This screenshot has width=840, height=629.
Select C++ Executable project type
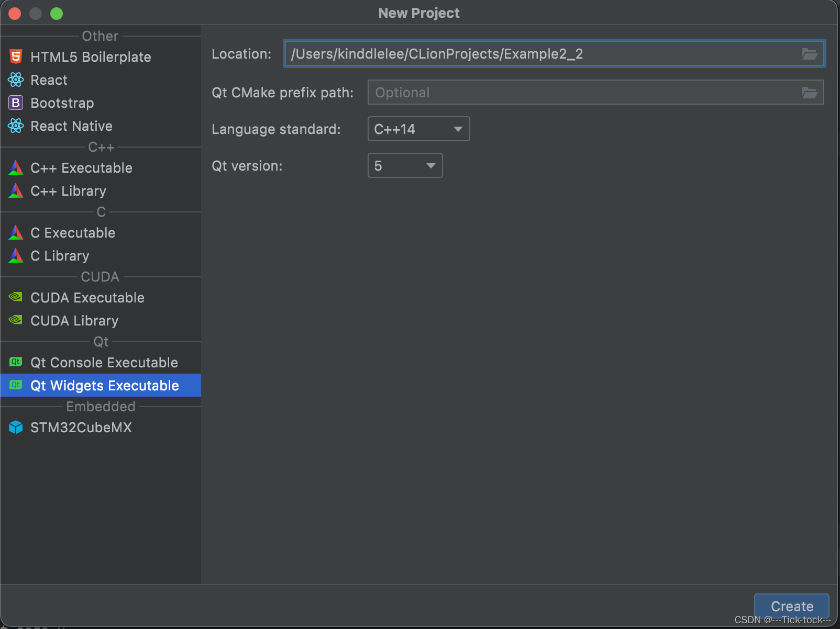coord(101,167)
